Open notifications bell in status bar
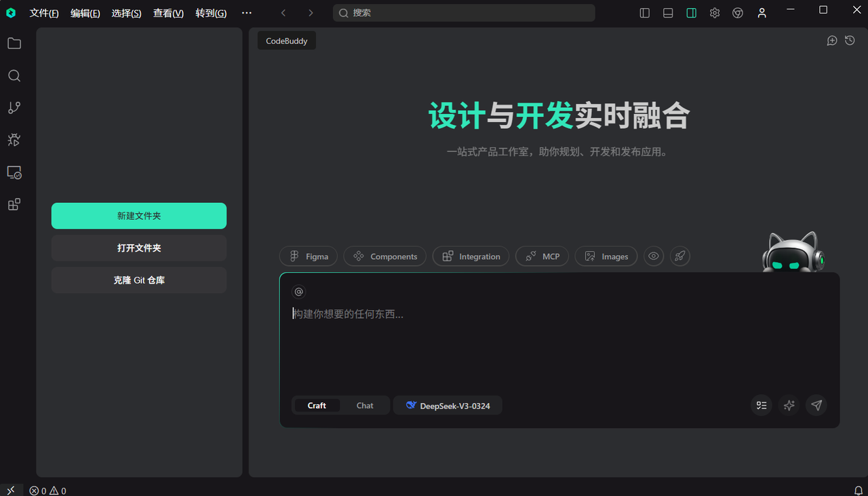868x496 pixels. pos(859,491)
